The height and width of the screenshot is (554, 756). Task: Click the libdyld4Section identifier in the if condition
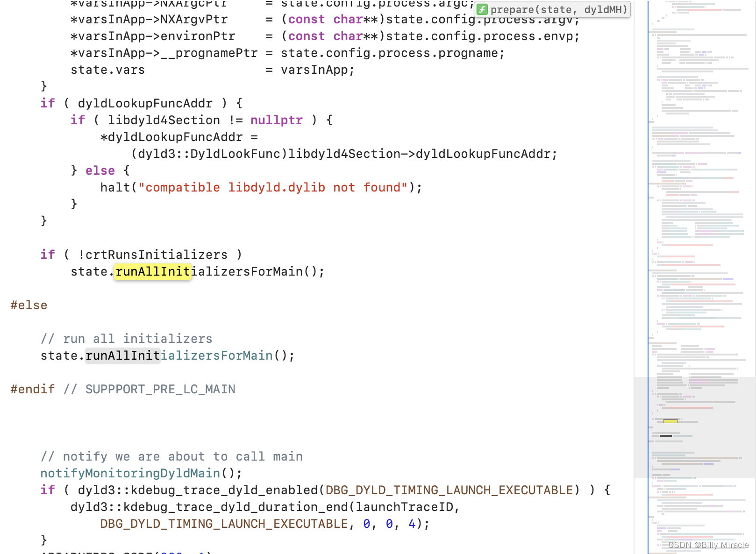click(x=164, y=120)
